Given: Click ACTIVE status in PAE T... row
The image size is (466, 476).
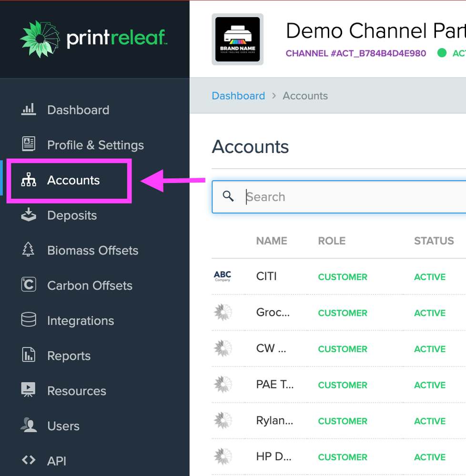Looking at the screenshot, I should pos(430,385).
